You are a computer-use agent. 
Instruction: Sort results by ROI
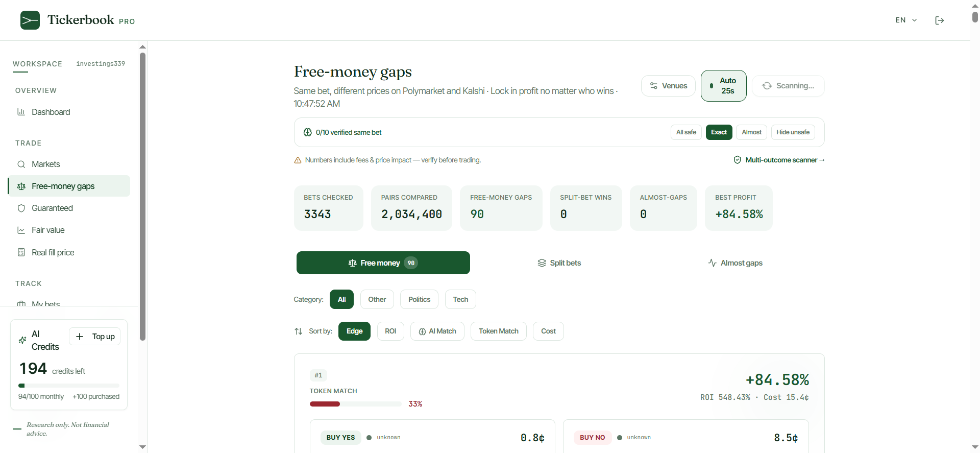[390, 331]
